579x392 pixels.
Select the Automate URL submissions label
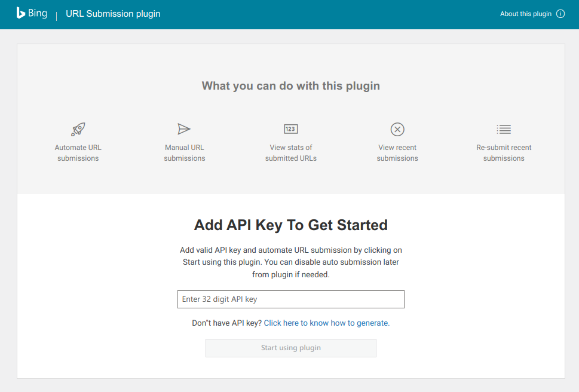pyautogui.click(x=78, y=153)
